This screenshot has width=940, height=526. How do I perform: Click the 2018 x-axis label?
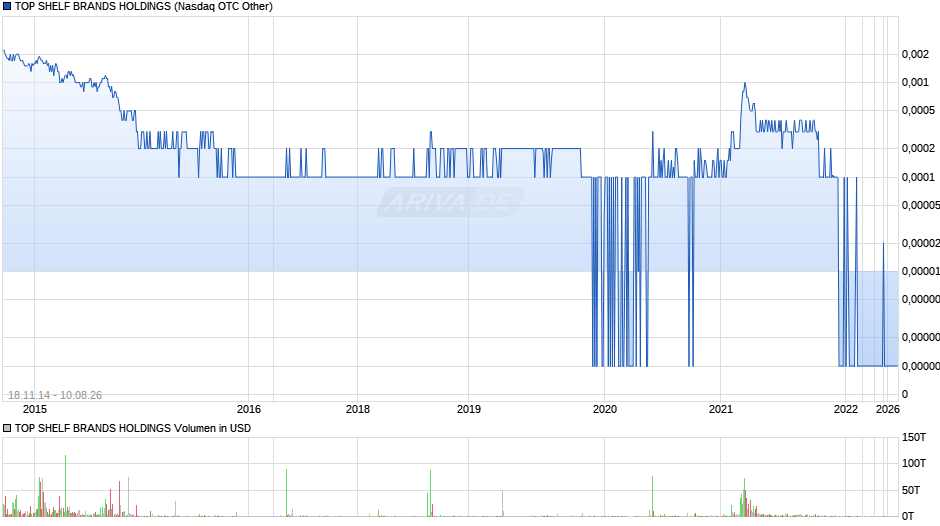point(358,409)
